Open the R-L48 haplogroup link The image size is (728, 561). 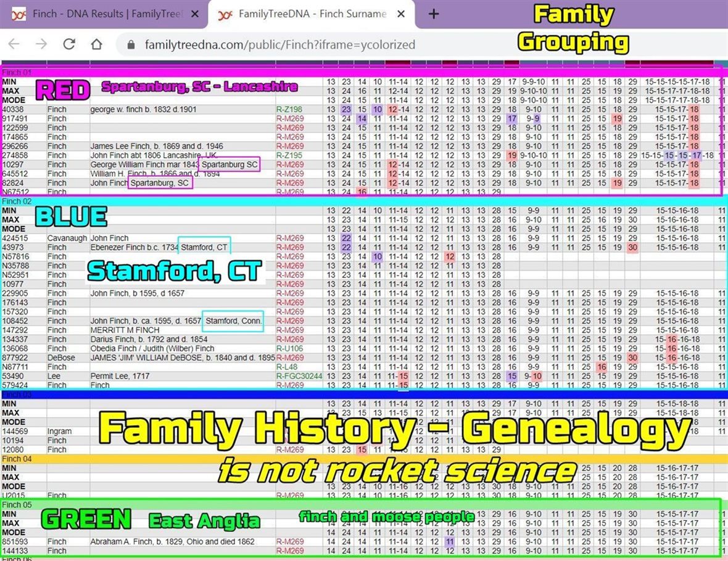pos(286,367)
